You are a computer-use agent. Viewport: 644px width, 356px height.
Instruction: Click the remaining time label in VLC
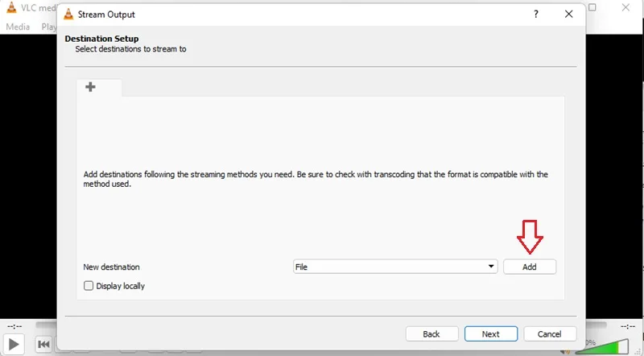click(628, 326)
